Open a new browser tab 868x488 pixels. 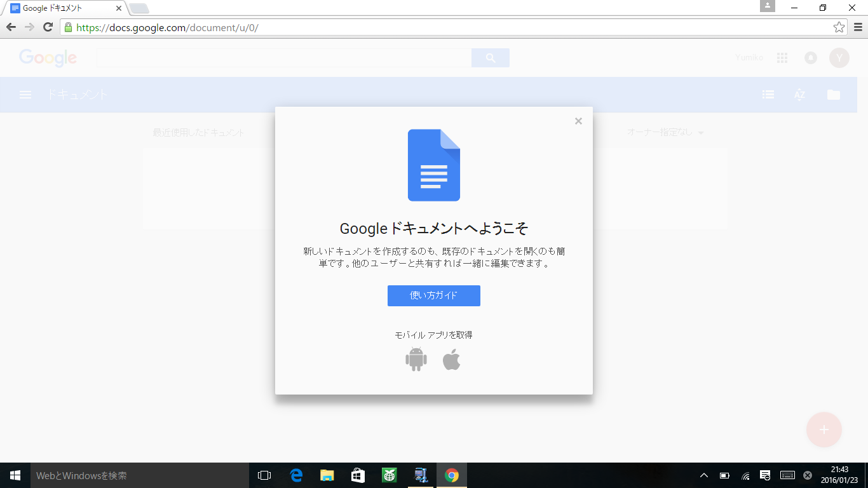click(139, 8)
